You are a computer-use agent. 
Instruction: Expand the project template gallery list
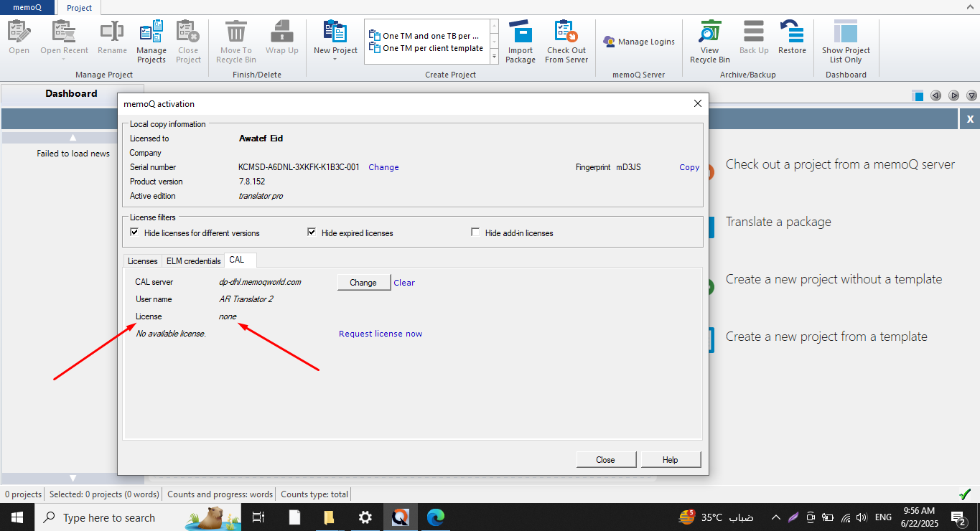(494, 56)
